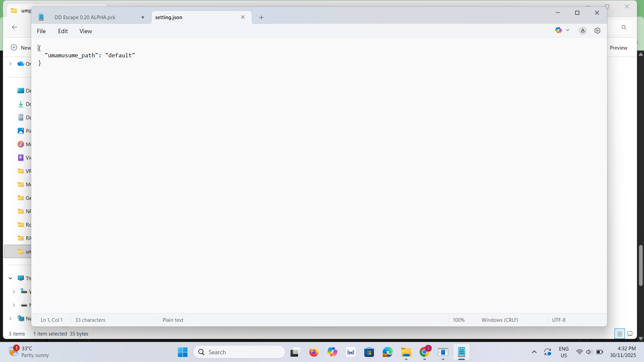644x362 pixels.
Task: Open the Windows Start menu
Action: tap(182, 352)
